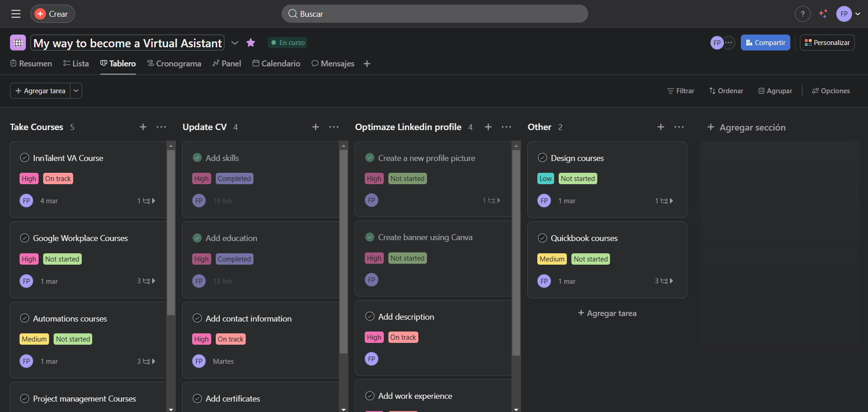Click the En curso status pill
This screenshot has width=868, height=412.
tap(288, 43)
